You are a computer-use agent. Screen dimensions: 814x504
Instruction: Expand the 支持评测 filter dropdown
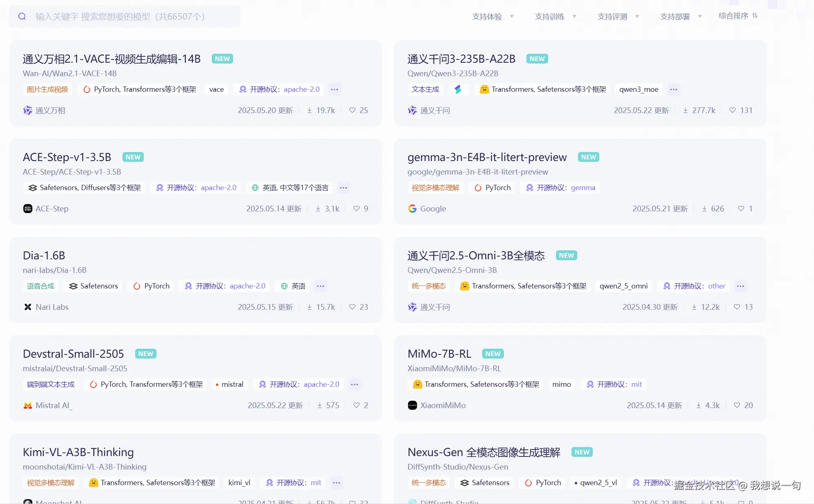click(x=618, y=16)
